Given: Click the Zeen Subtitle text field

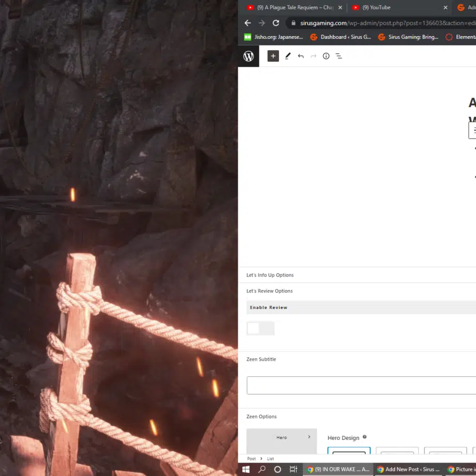Looking at the screenshot, I should pyautogui.click(x=361, y=385).
